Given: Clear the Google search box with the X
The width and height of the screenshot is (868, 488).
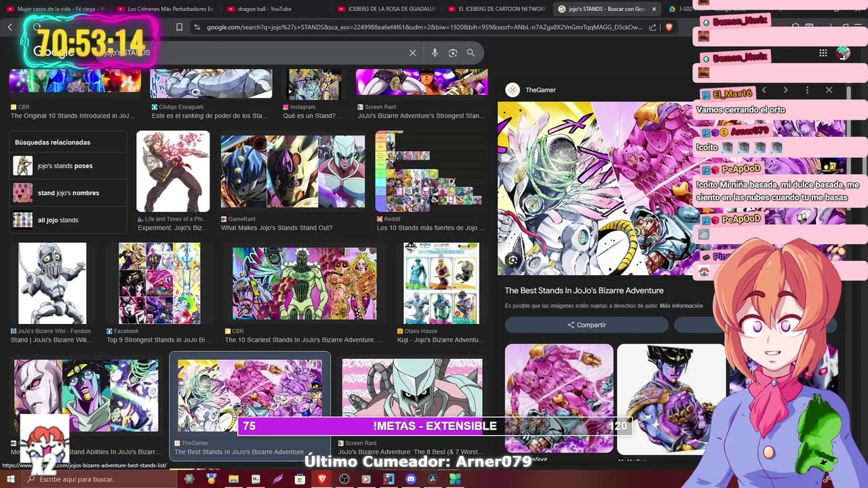Looking at the screenshot, I should (x=412, y=53).
